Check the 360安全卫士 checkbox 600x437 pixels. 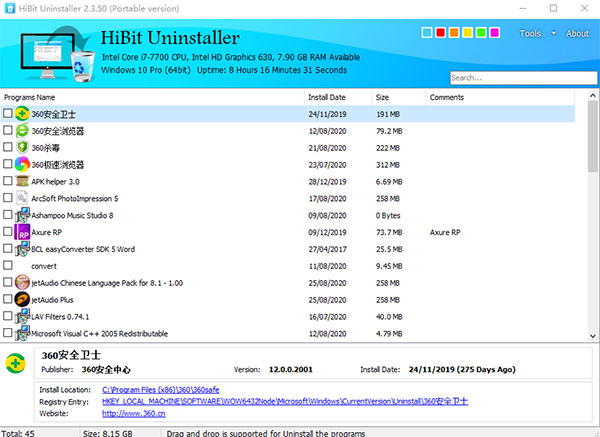8,113
